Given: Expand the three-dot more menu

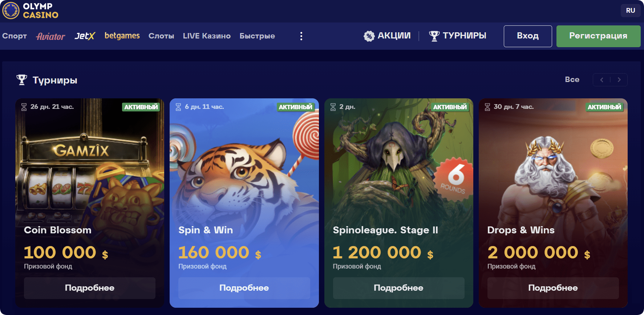Looking at the screenshot, I should [x=301, y=36].
